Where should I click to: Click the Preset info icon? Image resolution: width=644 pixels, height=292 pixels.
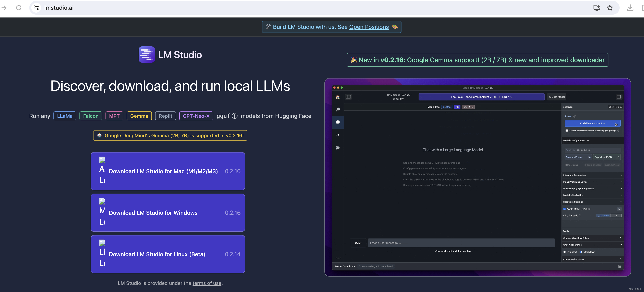click(574, 116)
